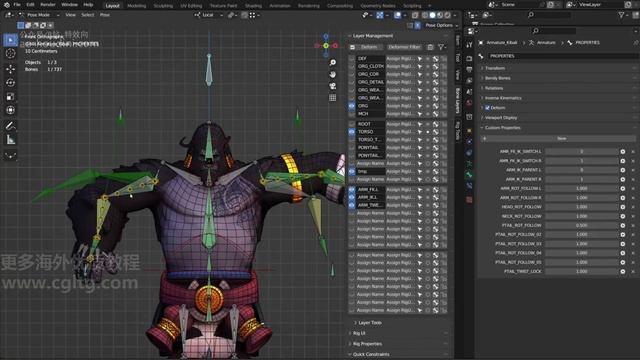640x360 pixels.
Task: Click the select cursor icon on the DEF row
Action: [420, 59]
